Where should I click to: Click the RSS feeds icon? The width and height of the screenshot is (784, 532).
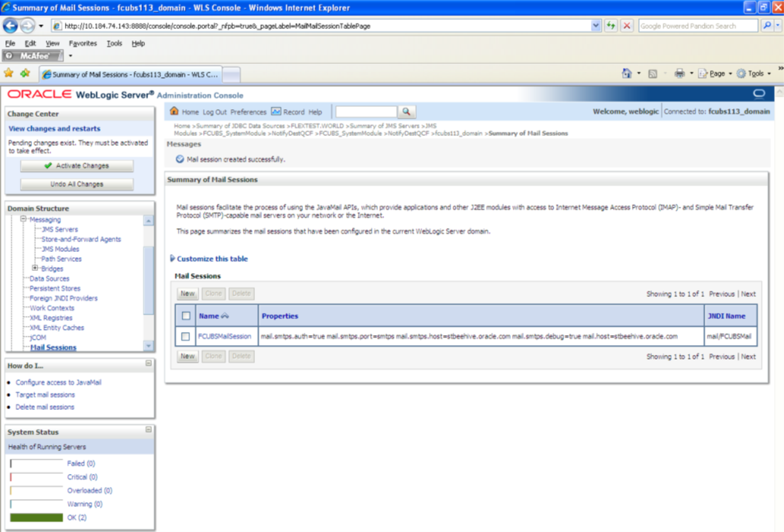coord(653,74)
